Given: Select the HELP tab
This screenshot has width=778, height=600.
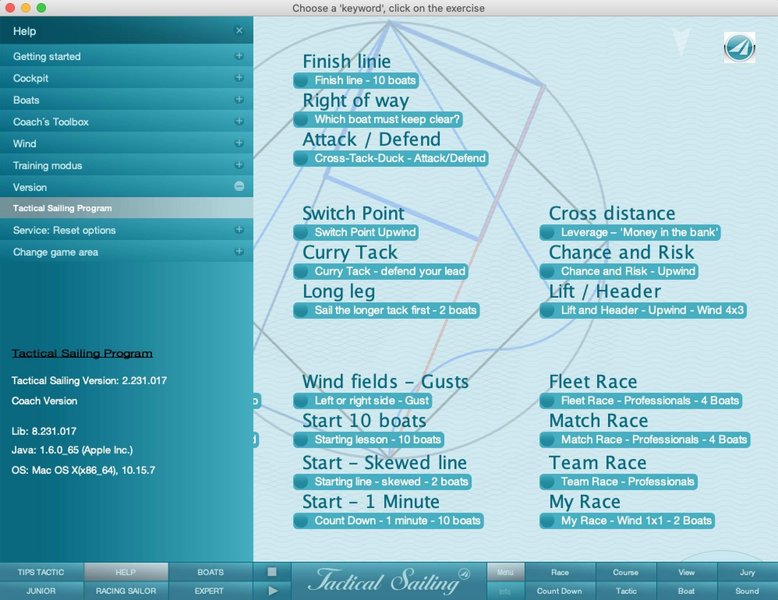Looking at the screenshot, I should point(126,572).
